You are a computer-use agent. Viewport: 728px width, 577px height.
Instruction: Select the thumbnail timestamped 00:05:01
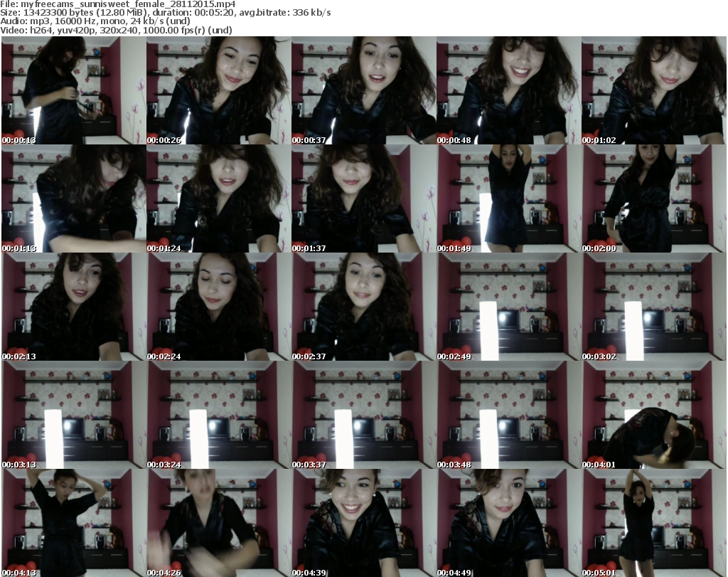coord(654,523)
